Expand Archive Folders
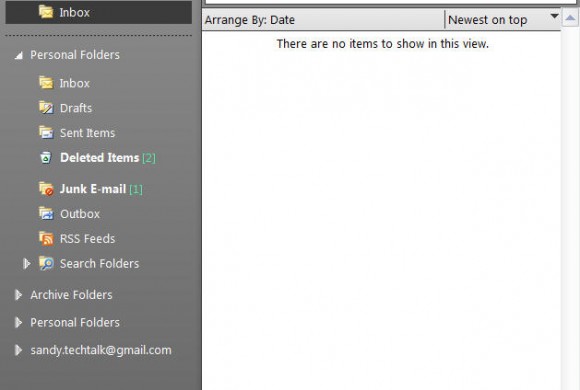Screen dimensions: 580x390 (x=18, y=295)
